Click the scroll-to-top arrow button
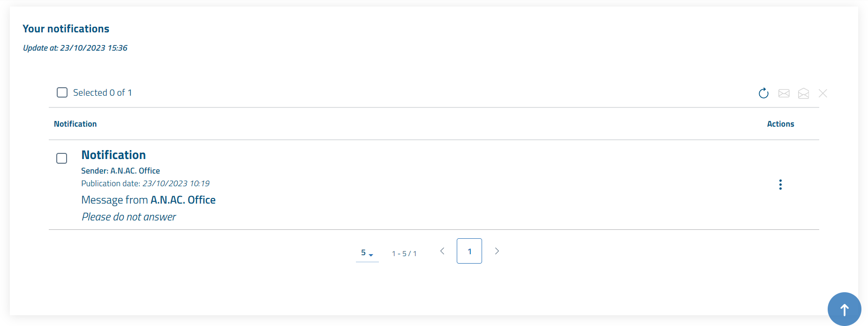Screen dimensions: 868x326 click(x=844, y=309)
